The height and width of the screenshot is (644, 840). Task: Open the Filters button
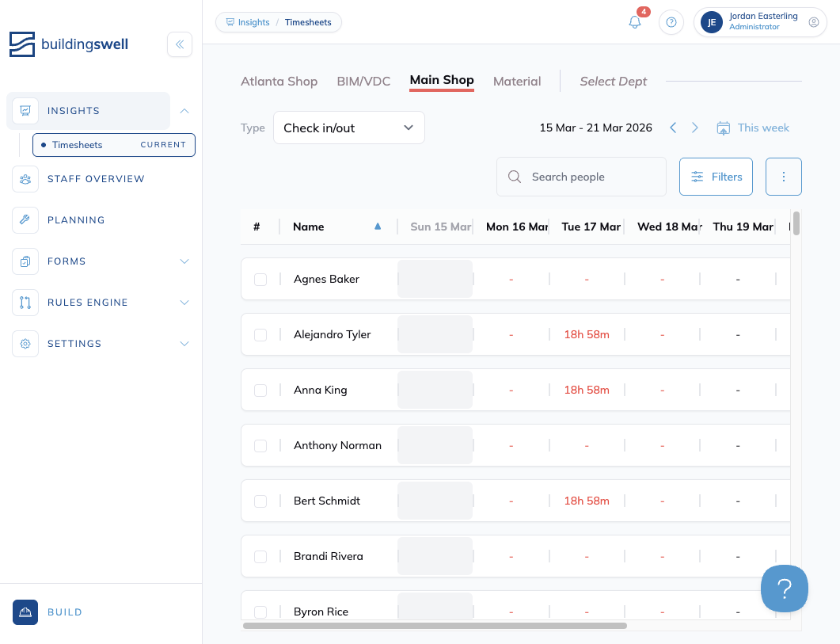click(x=716, y=177)
